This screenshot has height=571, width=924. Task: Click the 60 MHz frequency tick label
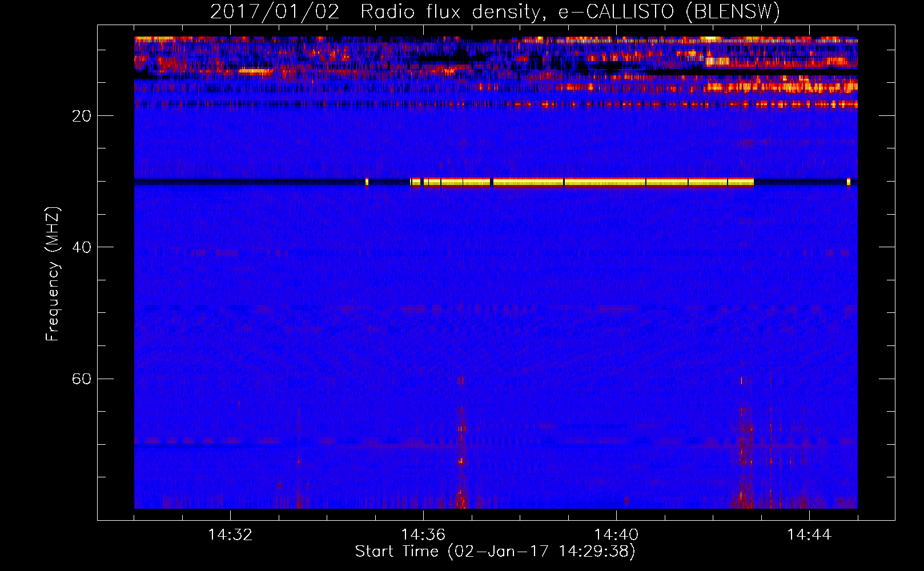click(x=82, y=379)
